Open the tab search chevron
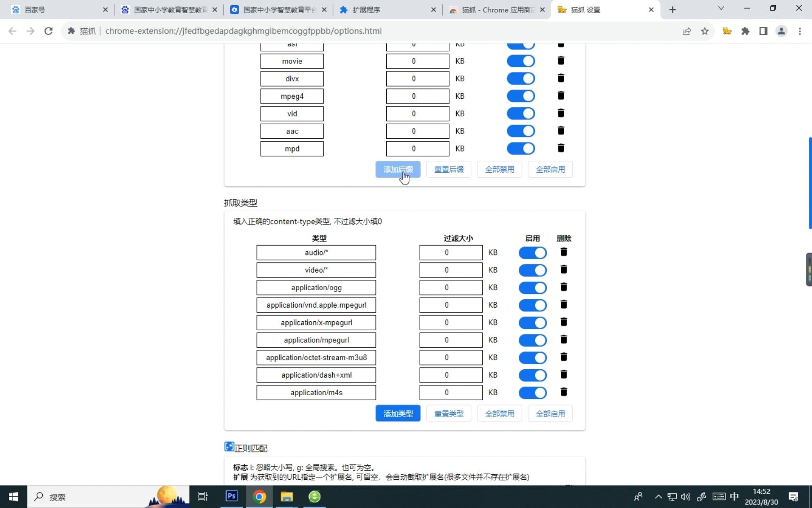Screen dimensions: 812x508 click(x=721, y=8)
